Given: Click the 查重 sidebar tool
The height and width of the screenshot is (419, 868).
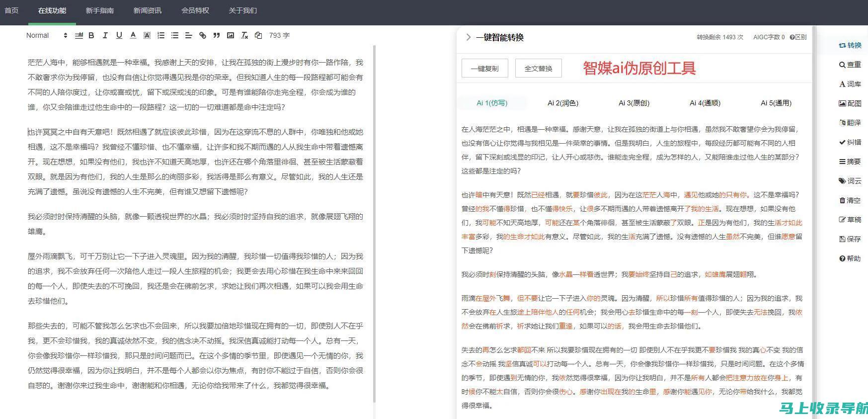Looking at the screenshot, I should [x=850, y=65].
